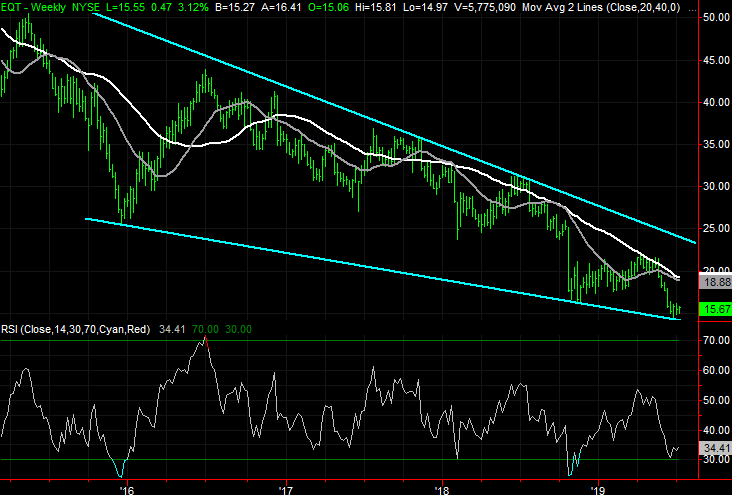
Task: Select the RSI value 34.41 in header
Action: (x=172, y=329)
